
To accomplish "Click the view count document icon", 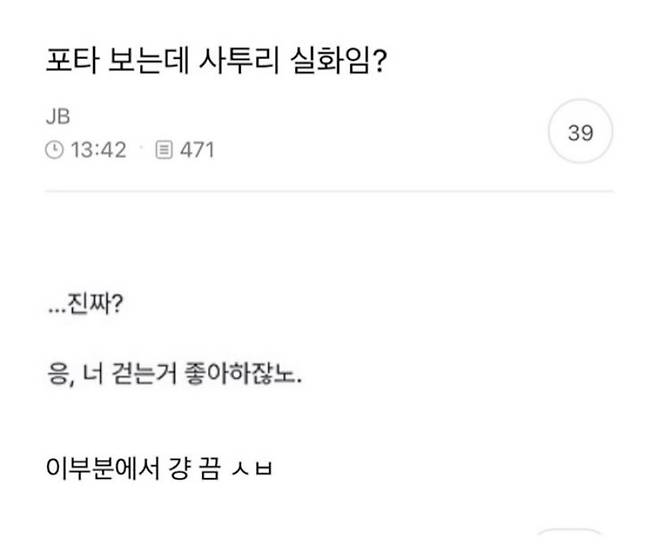I will (165, 150).
